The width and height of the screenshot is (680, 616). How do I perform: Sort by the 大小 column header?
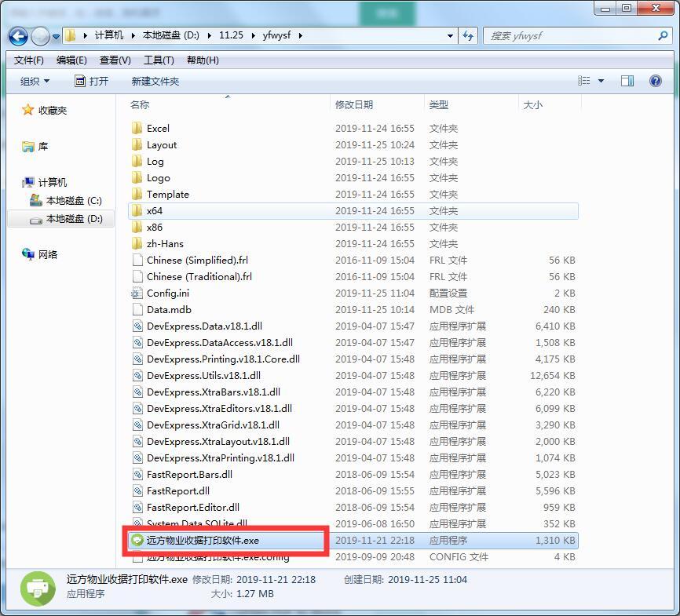[533, 104]
